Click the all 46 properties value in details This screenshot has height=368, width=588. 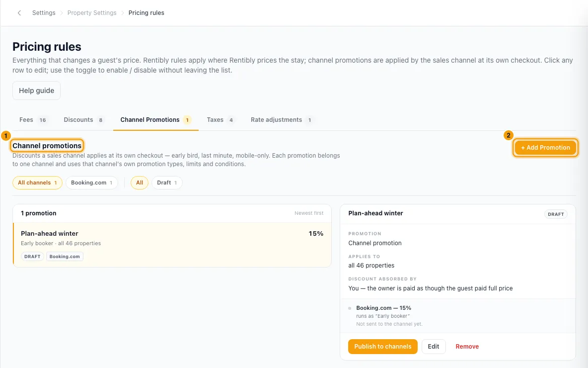click(371, 266)
